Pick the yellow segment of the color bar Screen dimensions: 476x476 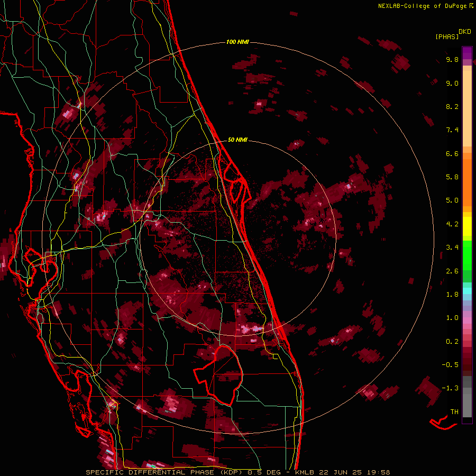pos(467,226)
